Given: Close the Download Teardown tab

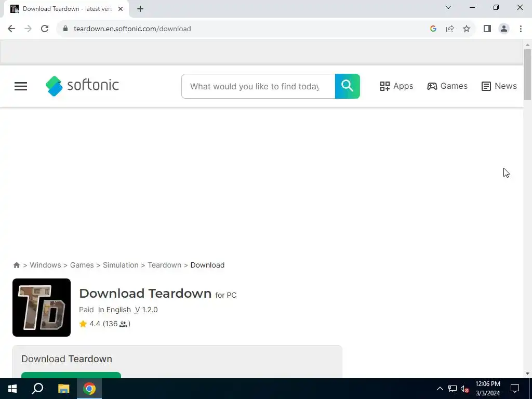Looking at the screenshot, I should (121, 9).
